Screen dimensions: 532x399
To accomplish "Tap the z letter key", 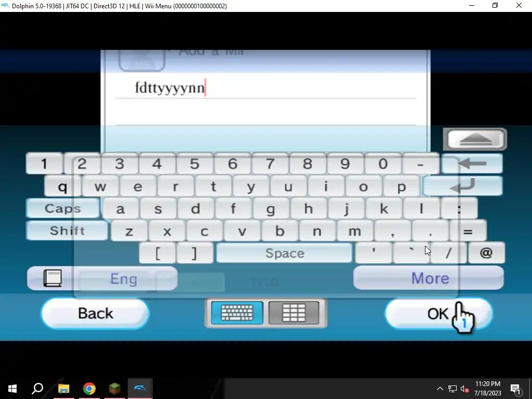I will tap(129, 231).
